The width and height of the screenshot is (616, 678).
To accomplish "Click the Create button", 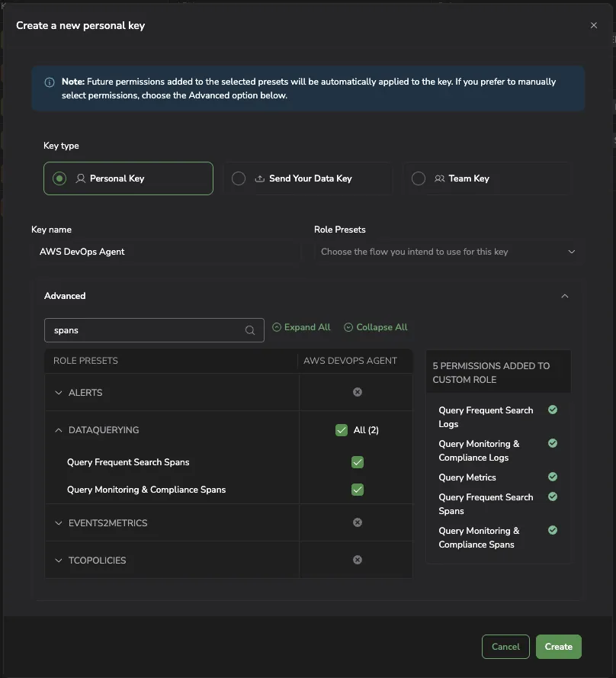I will tap(559, 647).
